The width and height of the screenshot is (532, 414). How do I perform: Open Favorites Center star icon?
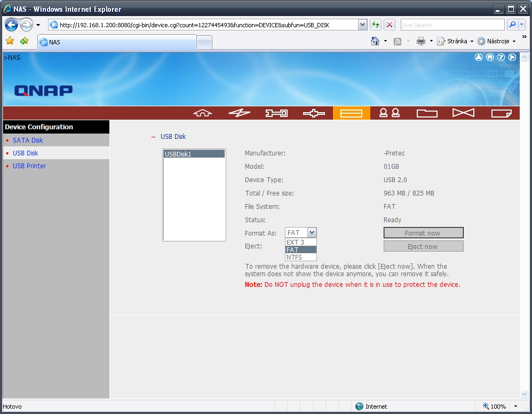click(x=10, y=41)
